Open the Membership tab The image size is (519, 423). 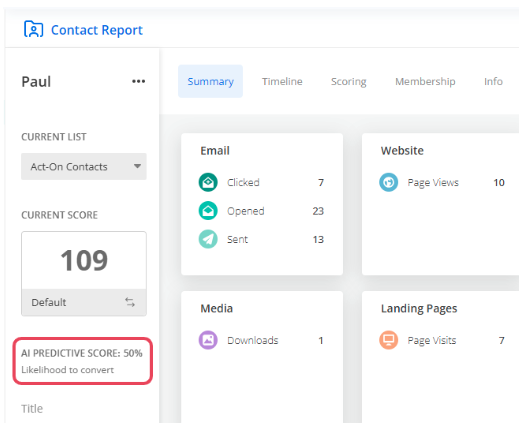(x=425, y=81)
